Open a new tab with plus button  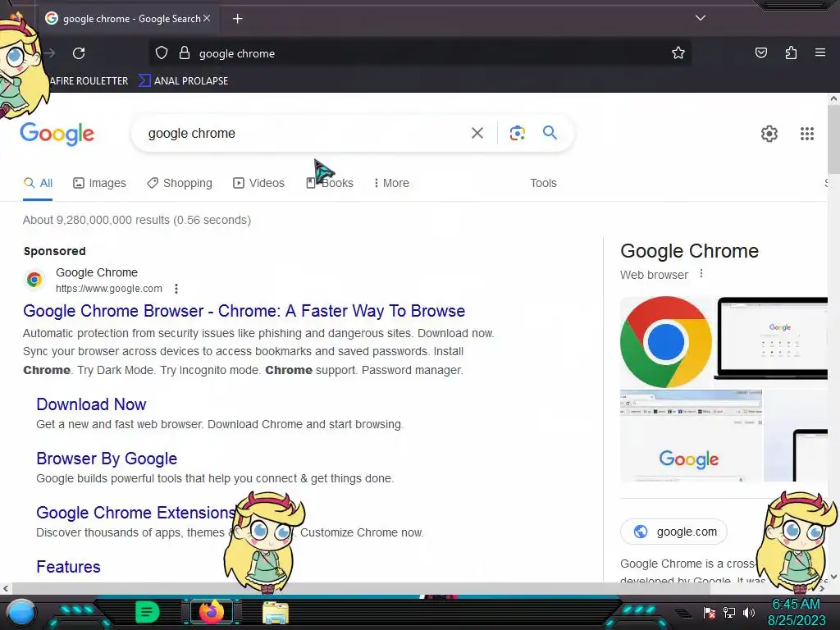[x=237, y=19]
